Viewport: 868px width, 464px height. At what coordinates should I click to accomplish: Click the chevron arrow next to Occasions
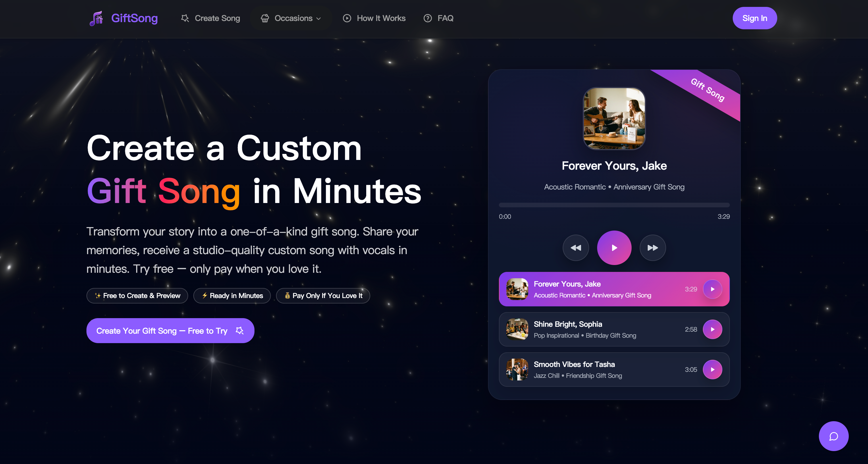tap(319, 18)
